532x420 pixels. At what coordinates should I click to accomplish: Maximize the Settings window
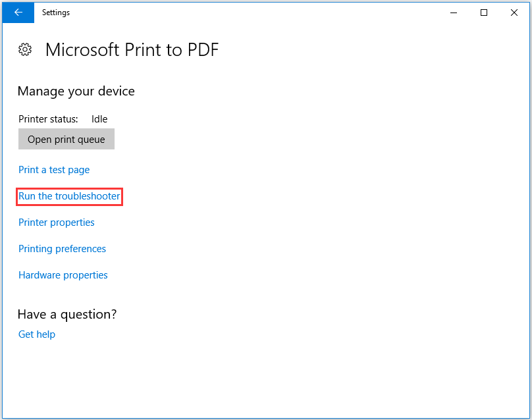(483, 12)
